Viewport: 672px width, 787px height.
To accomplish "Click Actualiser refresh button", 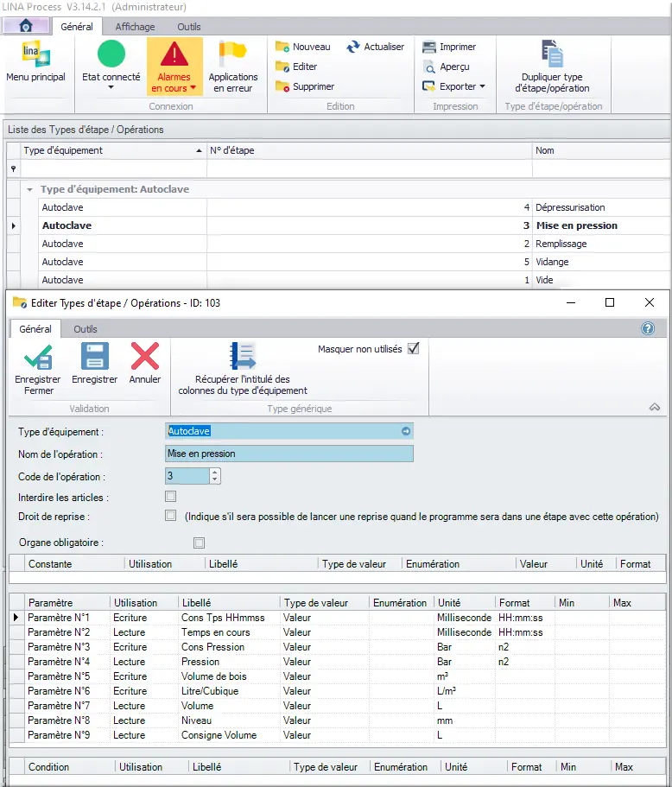I will pyautogui.click(x=376, y=47).
